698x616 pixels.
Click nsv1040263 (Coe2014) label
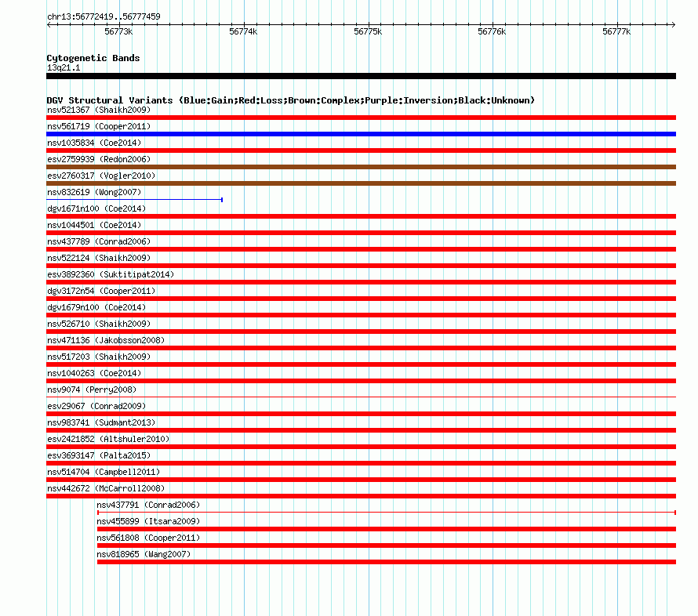tap(94, 373)
